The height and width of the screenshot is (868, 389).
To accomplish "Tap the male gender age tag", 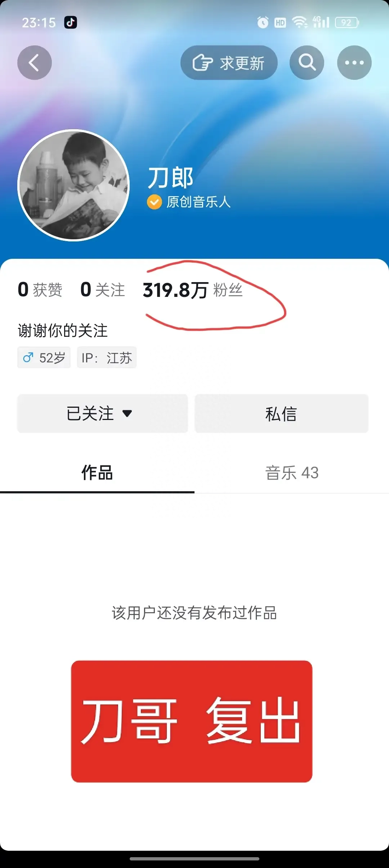I will [44, 358].
